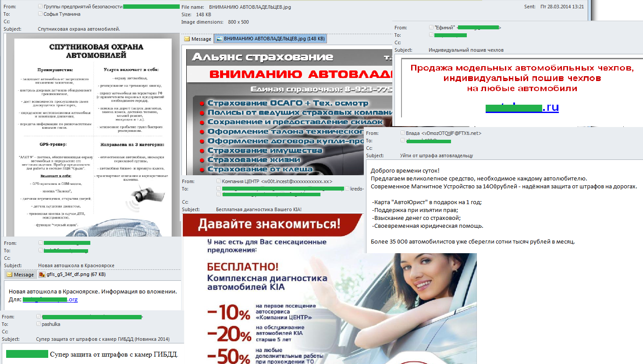This screenshot has width=643, height=364.
Task: Open the Message envelope icon beside the ВНИМАНИЮ АВТОВЛАДЕЛЬЦЕВ attachment
Action: [187, 39]
